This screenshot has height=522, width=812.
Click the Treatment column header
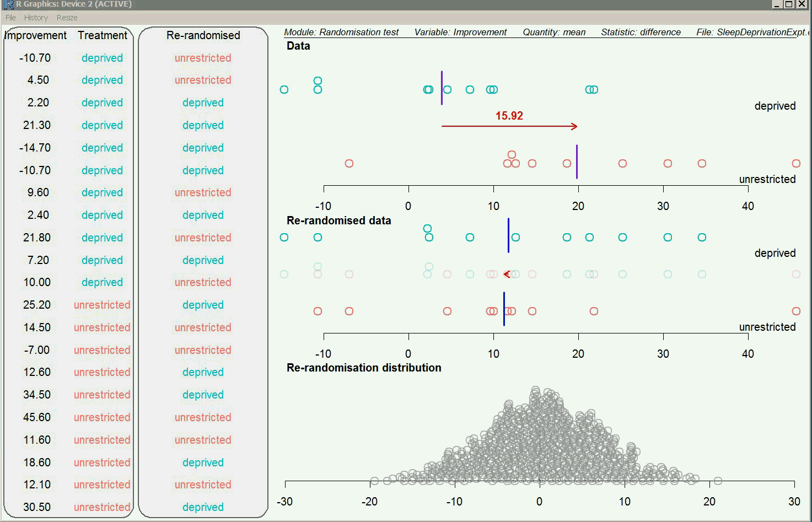pos(103,35)
